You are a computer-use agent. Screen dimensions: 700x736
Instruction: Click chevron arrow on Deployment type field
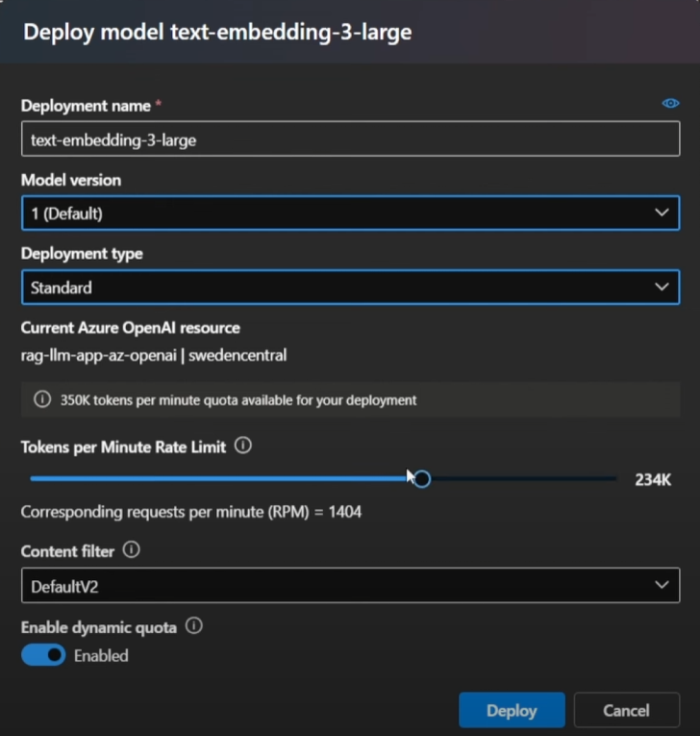pos(662,287)
